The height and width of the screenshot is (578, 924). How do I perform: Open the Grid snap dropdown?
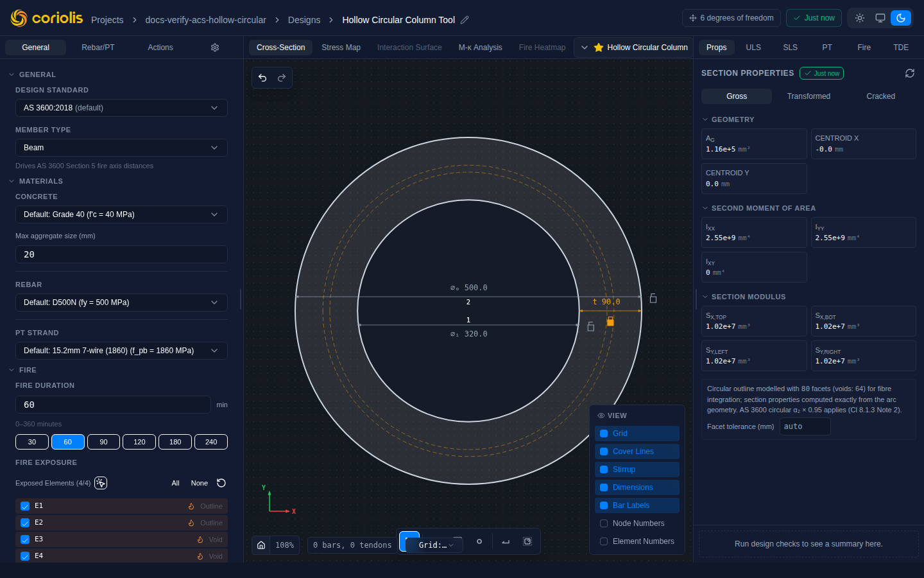pos(434,545)
